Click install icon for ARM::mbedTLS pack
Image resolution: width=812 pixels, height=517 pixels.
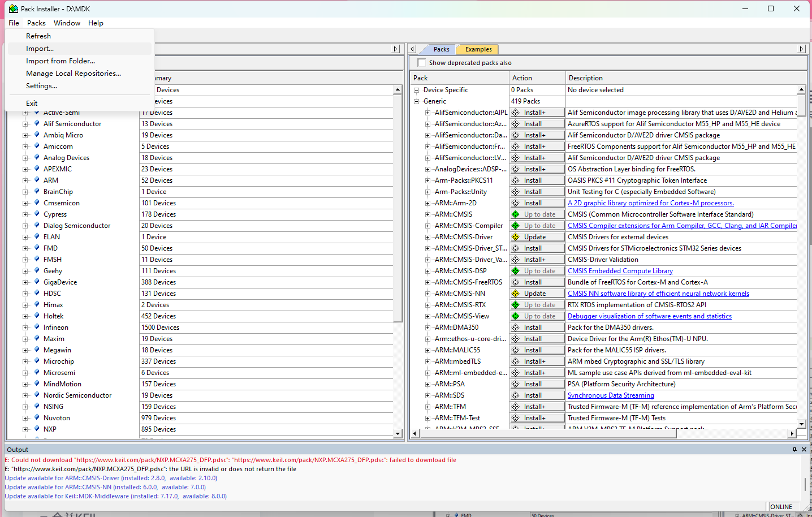tap(516, 361)
